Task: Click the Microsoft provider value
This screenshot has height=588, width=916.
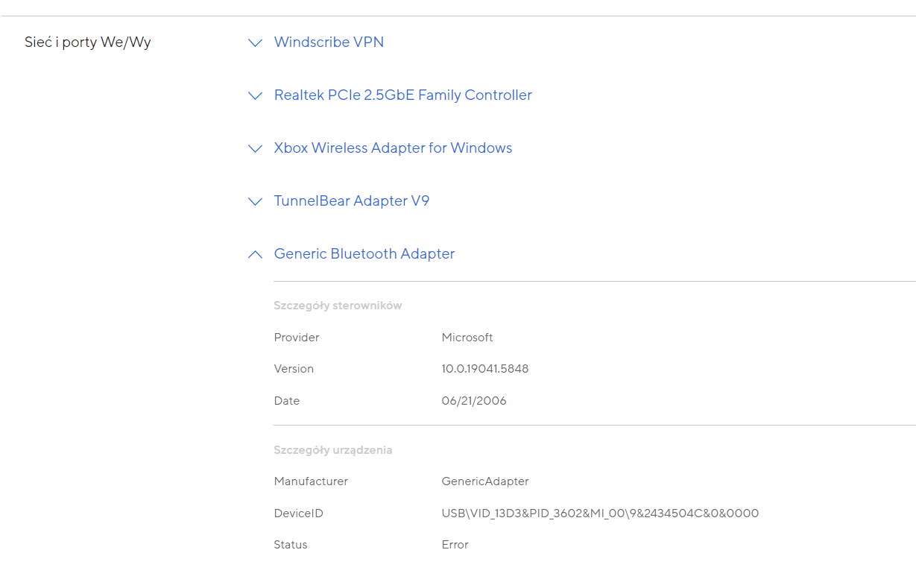Action: [467, 338]
